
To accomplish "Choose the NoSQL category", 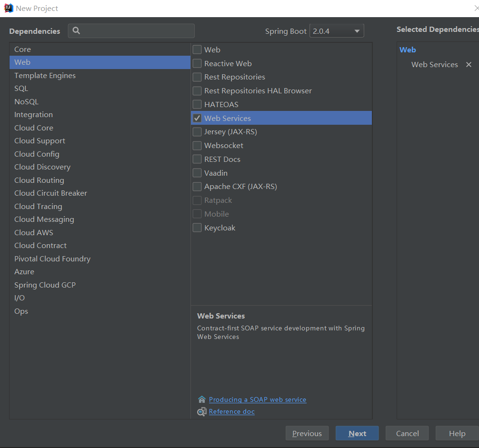I will 100,102.
